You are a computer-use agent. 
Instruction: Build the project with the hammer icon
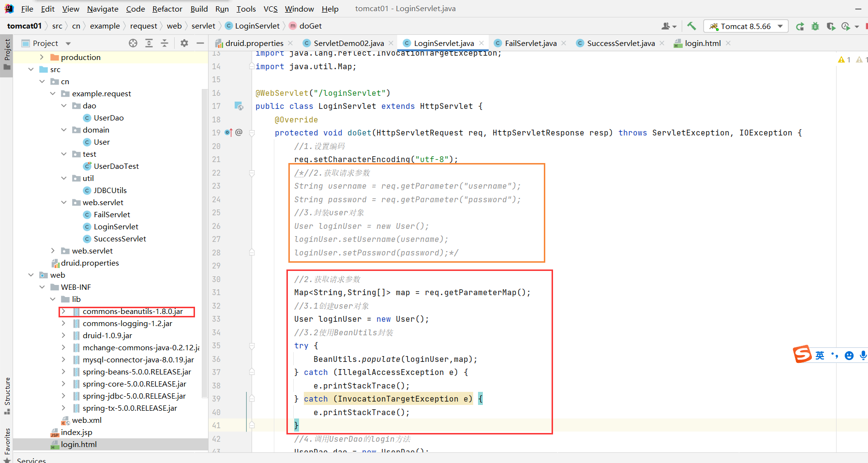pos(691,26)
